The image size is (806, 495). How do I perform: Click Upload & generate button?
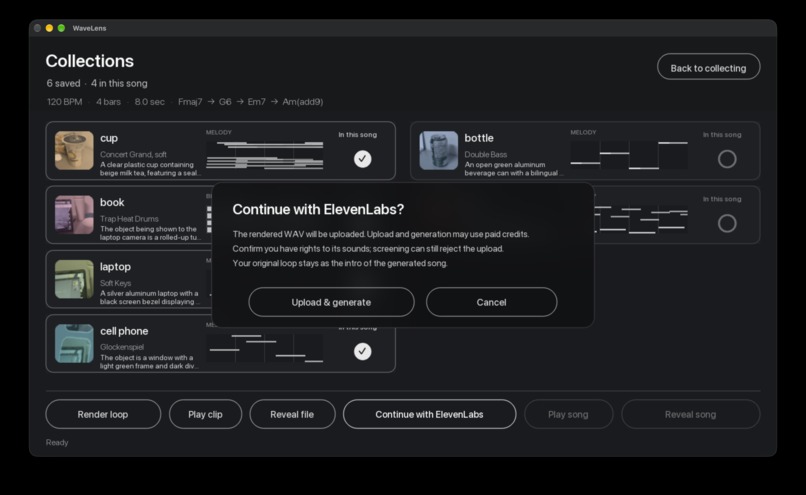tap(331, 302)
